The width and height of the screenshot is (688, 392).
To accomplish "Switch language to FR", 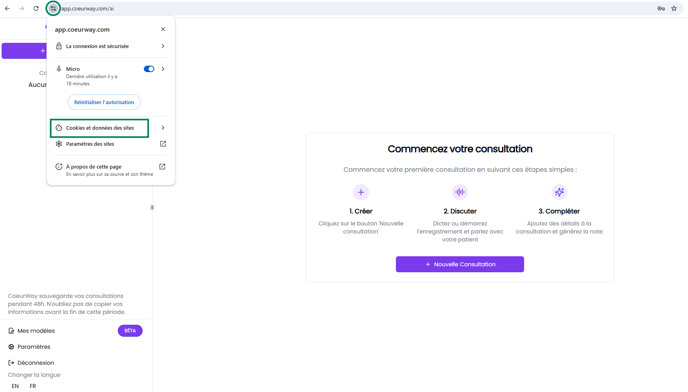I will click(x=33, y=386).
